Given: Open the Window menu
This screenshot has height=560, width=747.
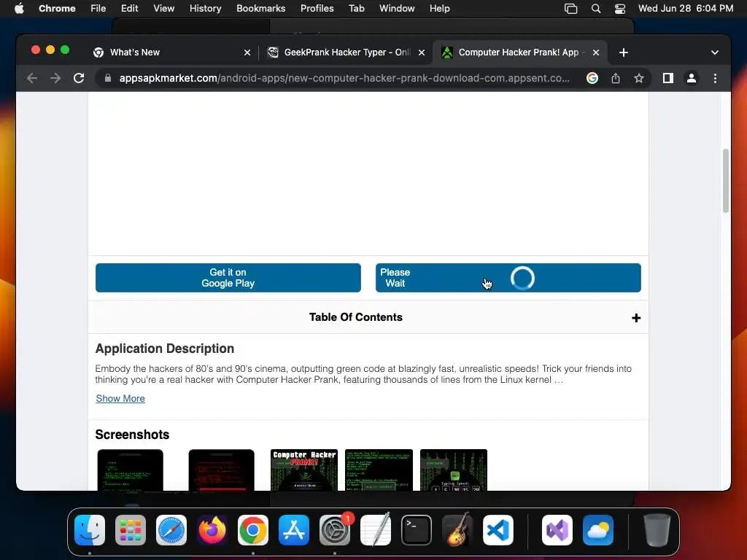Looking at the screenshot, I should (397, 9).
